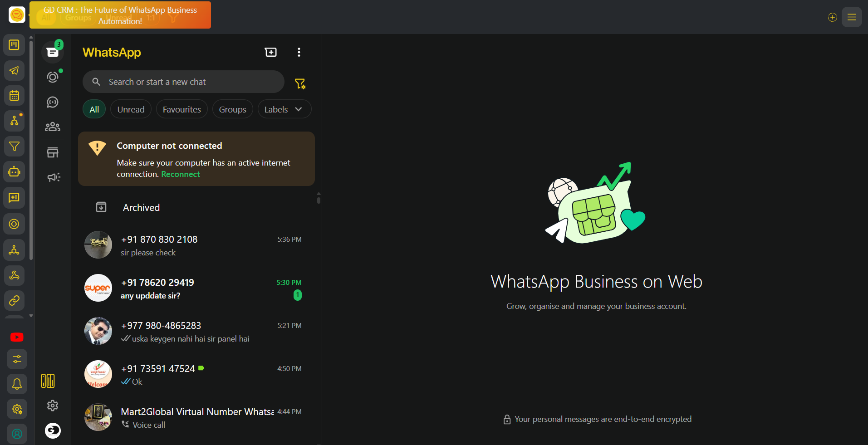Open the webhook icon
The width and height of the screenshot is (868, 445).
(14, 275)
